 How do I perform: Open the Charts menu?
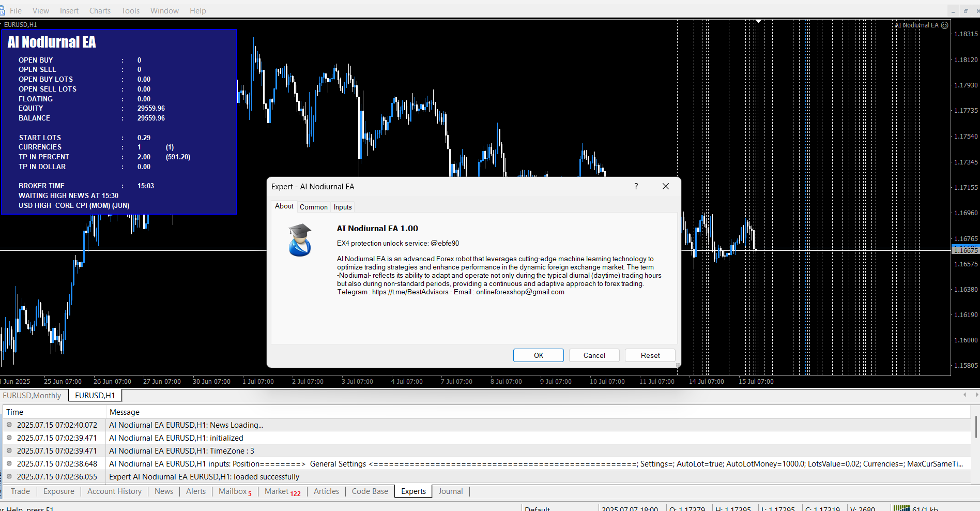pos(100,11)
